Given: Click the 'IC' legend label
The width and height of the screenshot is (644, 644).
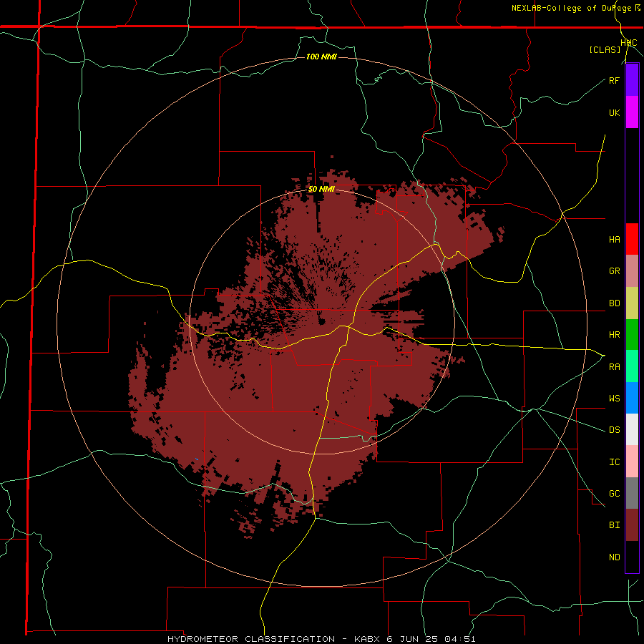Looking at the screenshot, I should (614, 462).
